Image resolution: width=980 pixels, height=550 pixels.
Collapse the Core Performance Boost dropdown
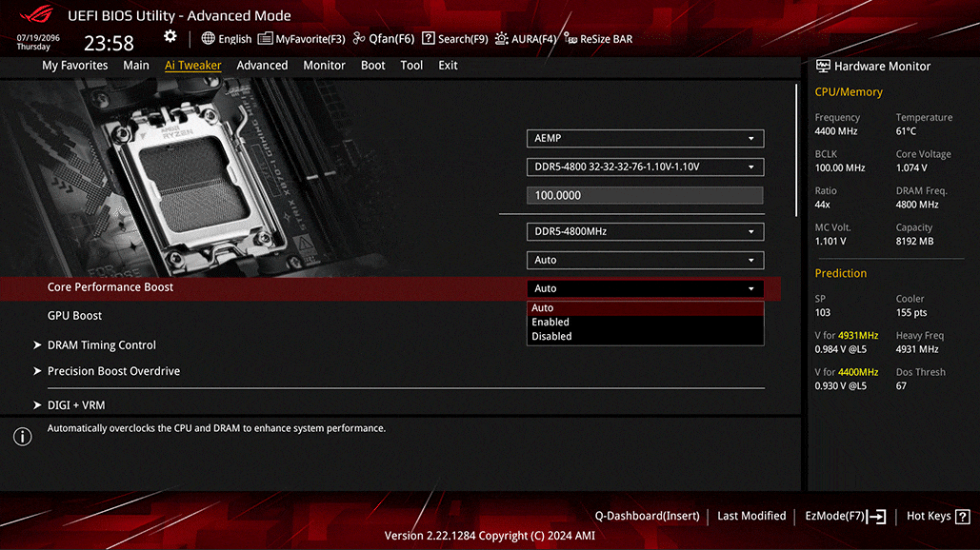click(645, 288)
